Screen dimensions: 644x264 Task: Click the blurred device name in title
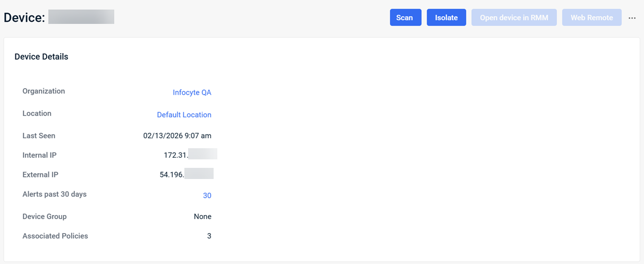[x=81, y=17]
